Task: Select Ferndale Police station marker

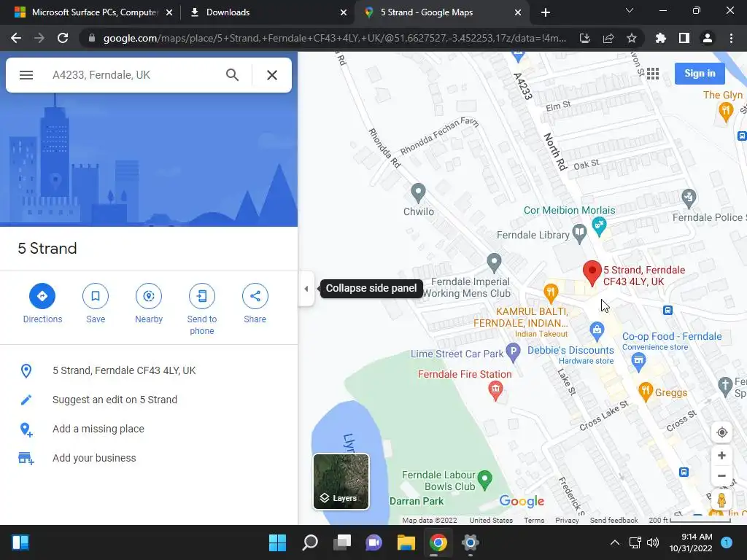Action: tap(689, 198)
